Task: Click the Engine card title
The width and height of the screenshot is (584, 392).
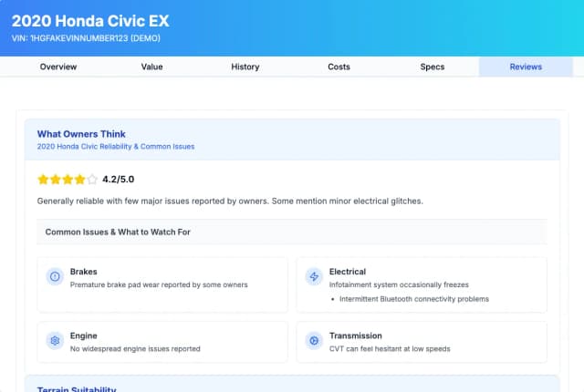Action: [x=83, y=335]
